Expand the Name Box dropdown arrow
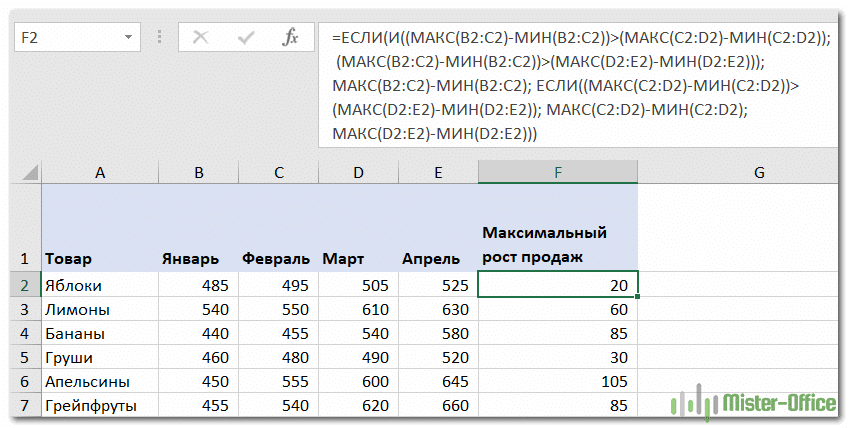The height and width of the screenshot is (428, 849). pos(128,37)
